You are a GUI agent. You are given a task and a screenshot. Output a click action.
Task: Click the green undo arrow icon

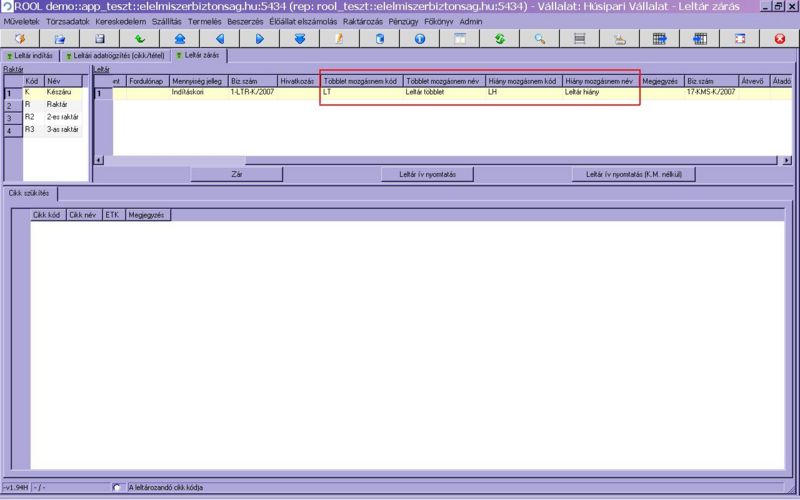140,39
